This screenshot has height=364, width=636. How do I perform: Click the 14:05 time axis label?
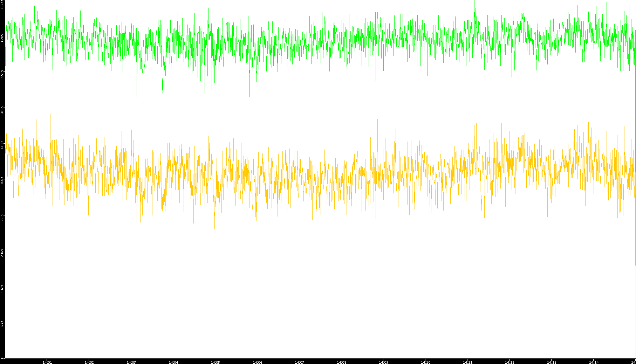point(215,362)
